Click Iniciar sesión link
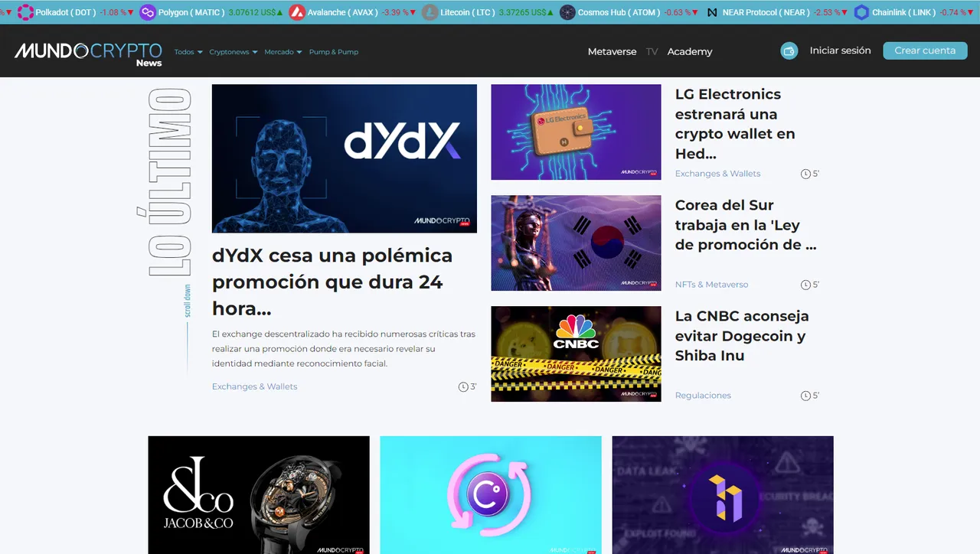Viewport: 980px width, 554px height. click(841, 51)
